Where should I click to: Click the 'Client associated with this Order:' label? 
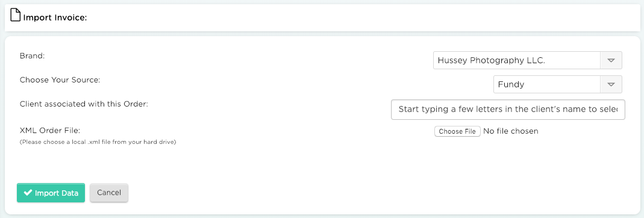84,104
